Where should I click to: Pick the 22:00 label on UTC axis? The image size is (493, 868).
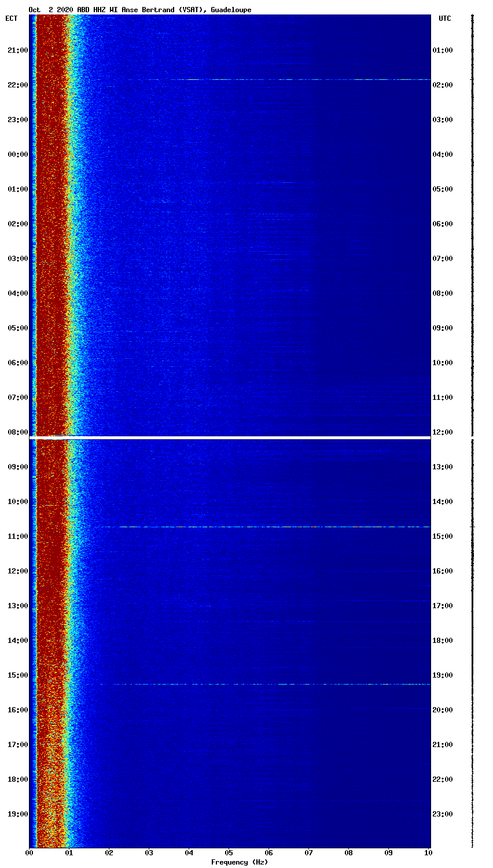tap(443, 779)
